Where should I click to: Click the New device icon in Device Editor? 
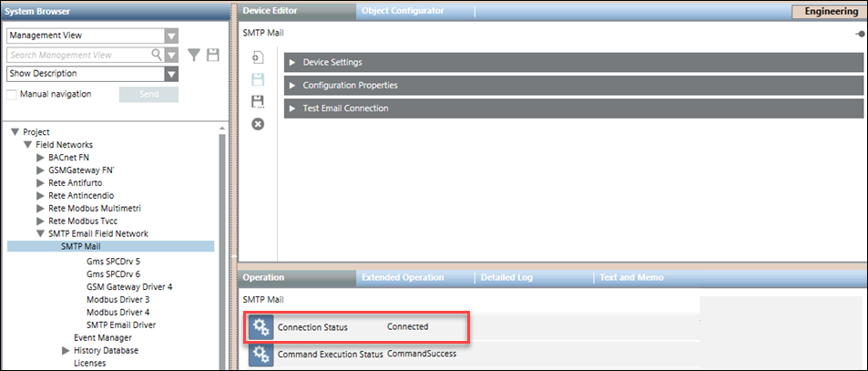click(x=258, y=58)
